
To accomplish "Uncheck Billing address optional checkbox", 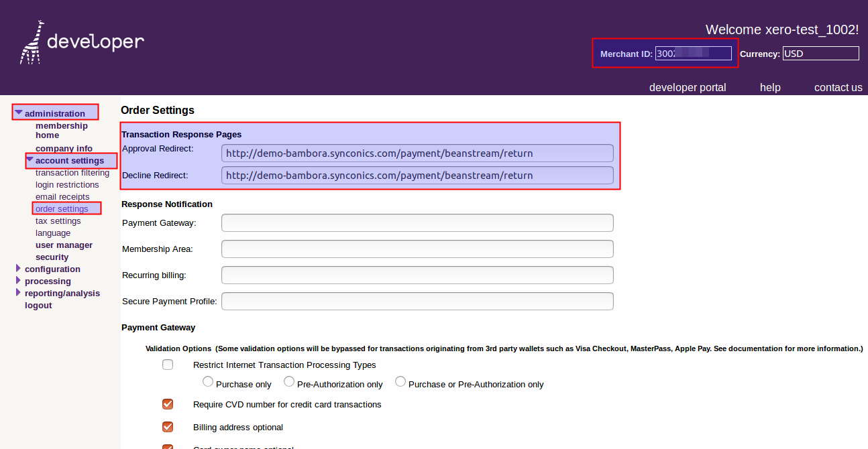I will coord(168,427).
